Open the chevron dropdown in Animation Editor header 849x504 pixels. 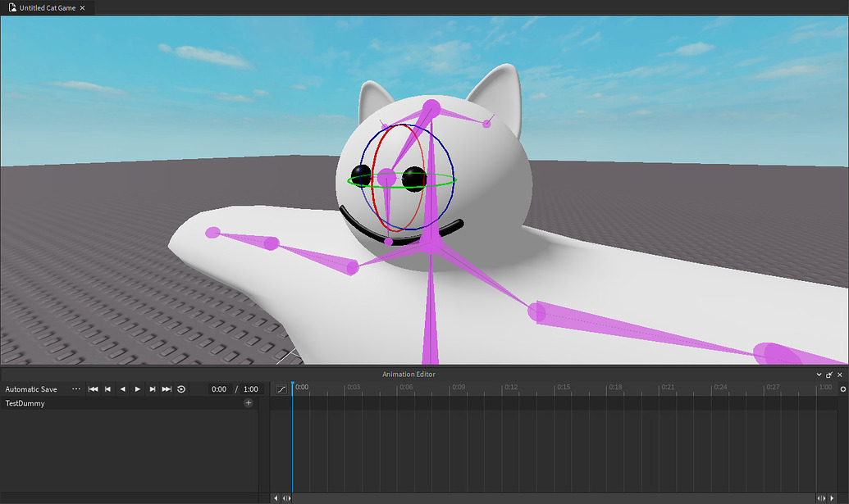pos(818,375)
